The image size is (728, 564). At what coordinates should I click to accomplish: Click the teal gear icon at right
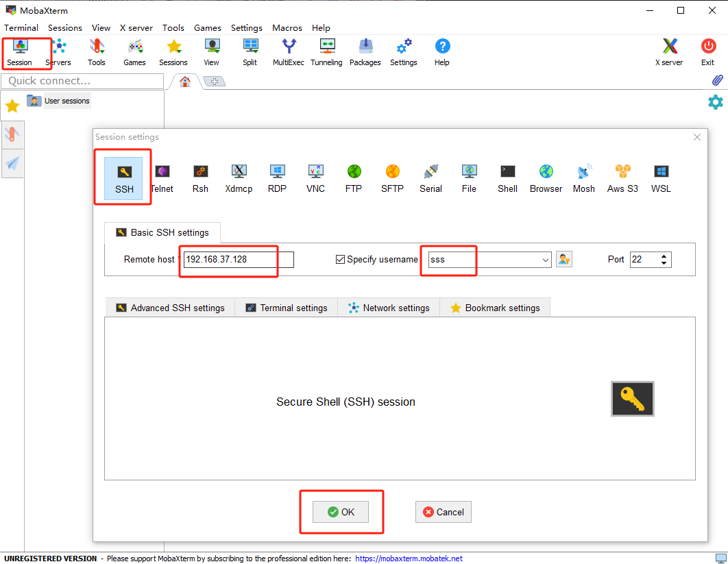(716, 102)
